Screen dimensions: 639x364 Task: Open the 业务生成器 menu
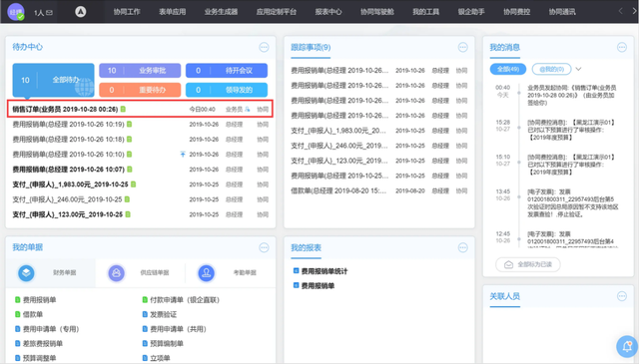[x=221, y=12]
